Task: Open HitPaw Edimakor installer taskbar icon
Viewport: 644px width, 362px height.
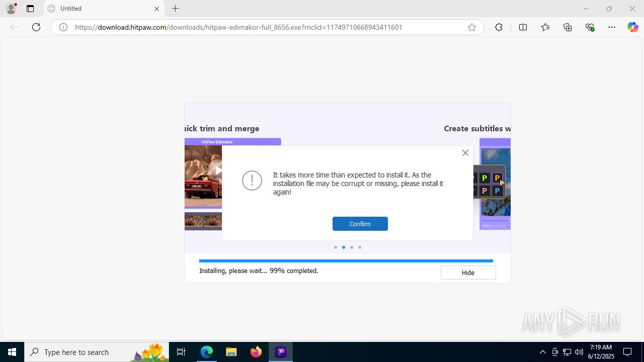Action: coord(281,352)
